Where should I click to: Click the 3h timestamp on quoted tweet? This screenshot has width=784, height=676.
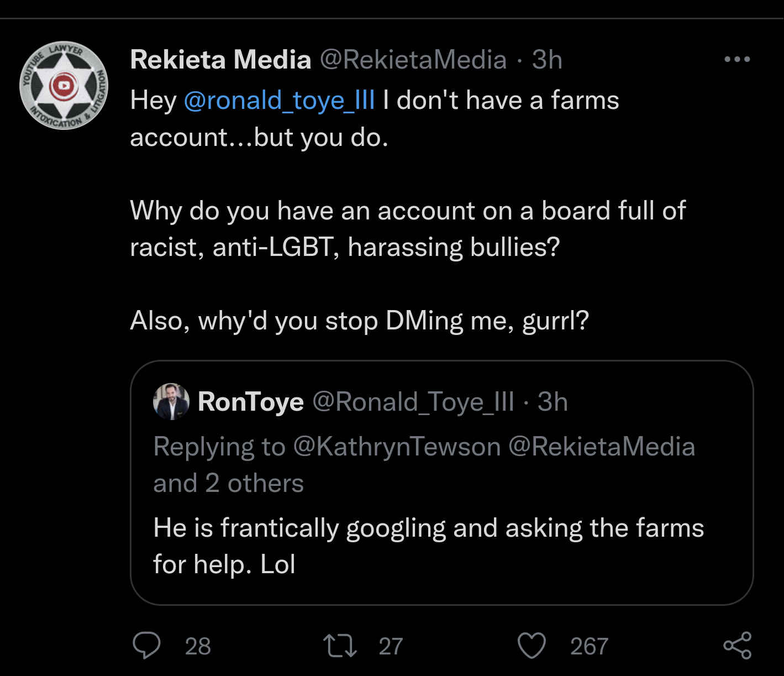[552, 402]
